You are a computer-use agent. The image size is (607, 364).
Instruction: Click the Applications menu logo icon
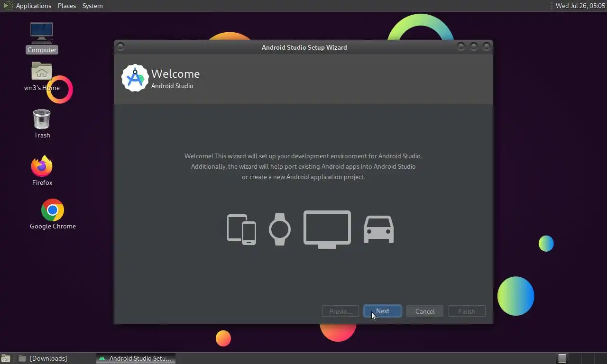coord(8,6)
